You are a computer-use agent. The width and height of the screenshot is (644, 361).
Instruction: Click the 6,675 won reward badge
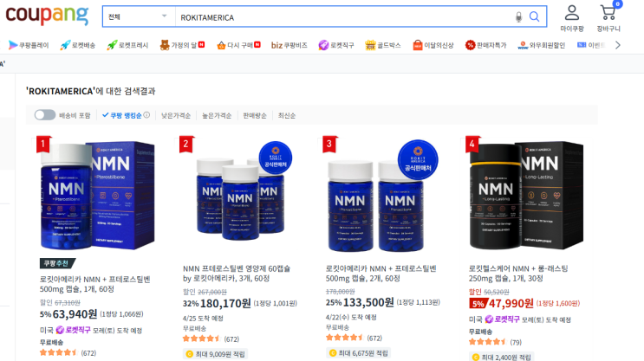(358, 353)
